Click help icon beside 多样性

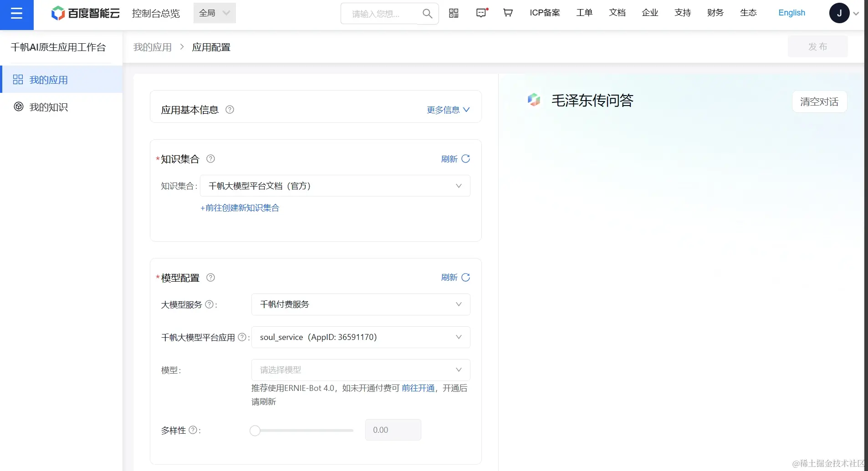[x=193, y=430]
